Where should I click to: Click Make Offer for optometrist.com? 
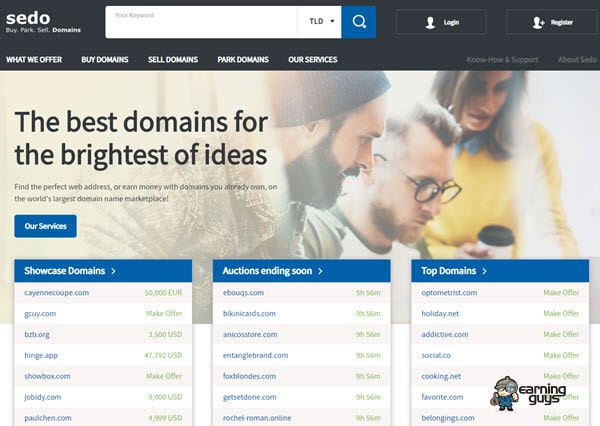tap(561, 293)
